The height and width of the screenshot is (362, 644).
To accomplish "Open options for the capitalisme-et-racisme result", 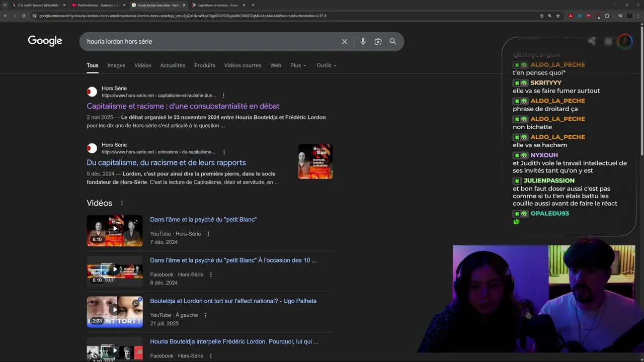I will (x=223, y=96).
